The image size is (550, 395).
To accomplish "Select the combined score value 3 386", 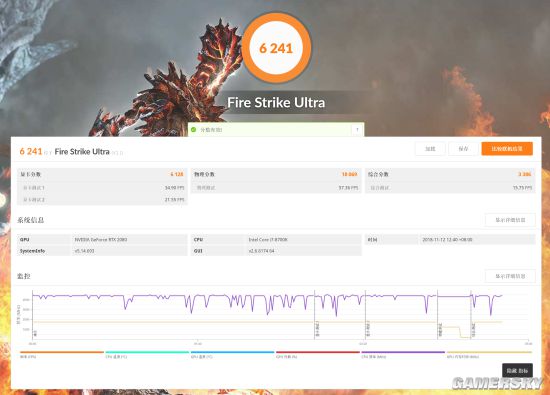I will (525, 174).
